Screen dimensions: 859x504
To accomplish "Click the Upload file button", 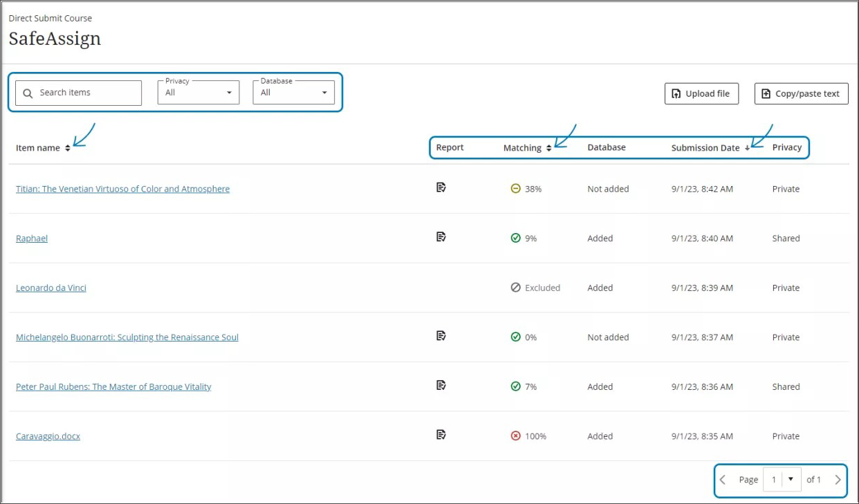I will (x=701, y=94).
